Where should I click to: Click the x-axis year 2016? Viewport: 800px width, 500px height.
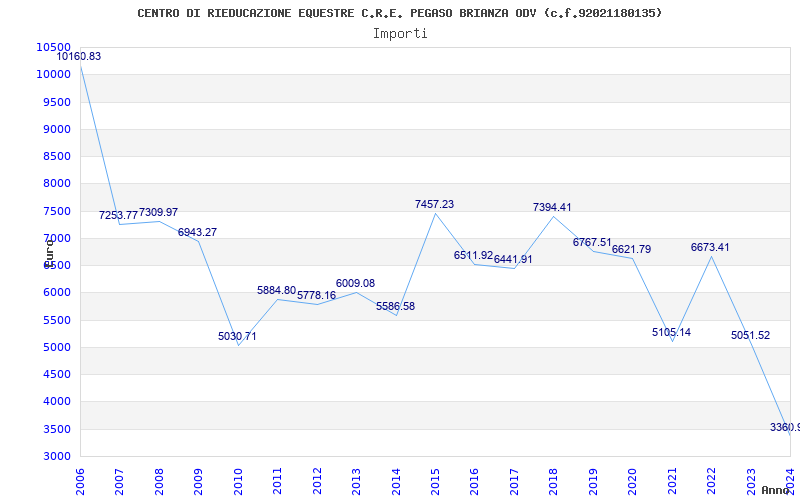474,482
